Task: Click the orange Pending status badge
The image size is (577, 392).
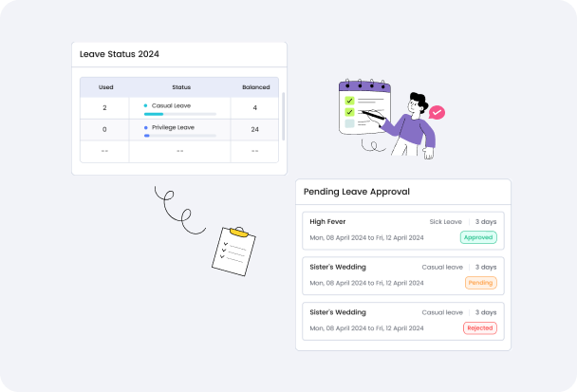Action: 480,283
